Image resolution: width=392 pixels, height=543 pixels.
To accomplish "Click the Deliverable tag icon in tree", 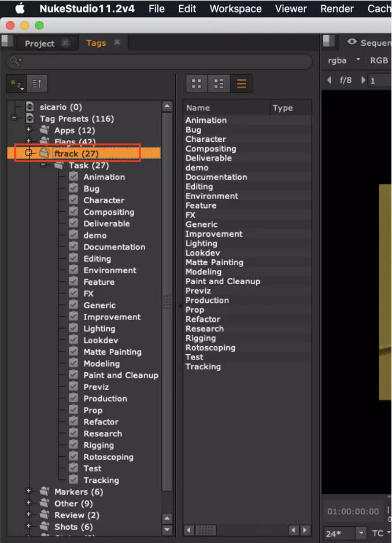I will [x=73, y=223].
